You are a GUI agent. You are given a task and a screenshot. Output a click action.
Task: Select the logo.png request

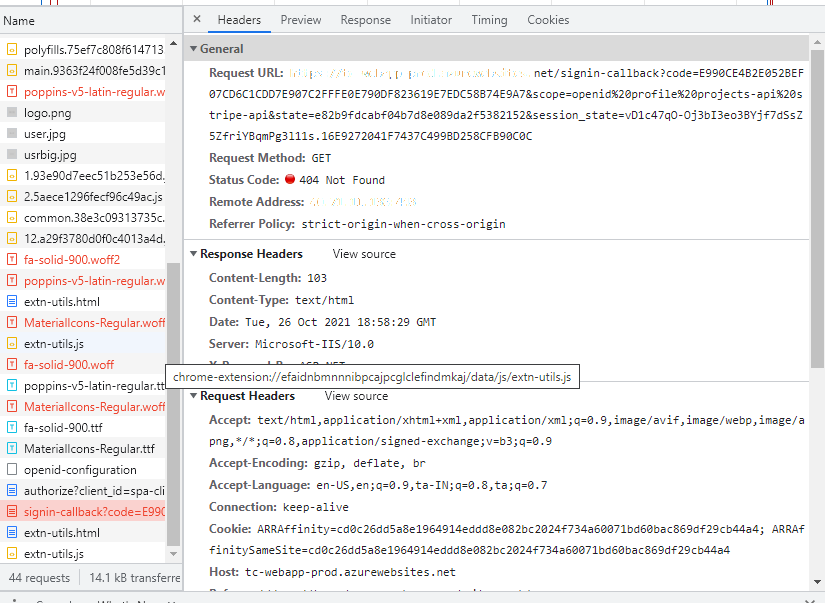[83, 113]
